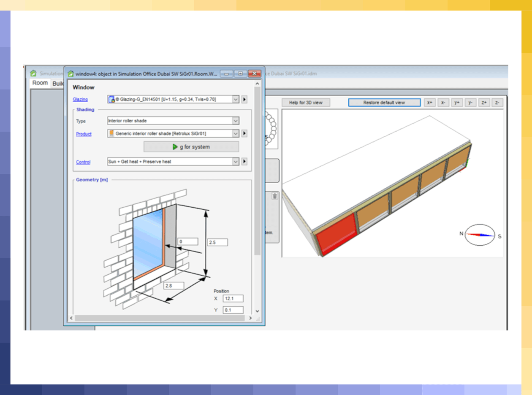Click the compass in the 3D view

point(479,235)
